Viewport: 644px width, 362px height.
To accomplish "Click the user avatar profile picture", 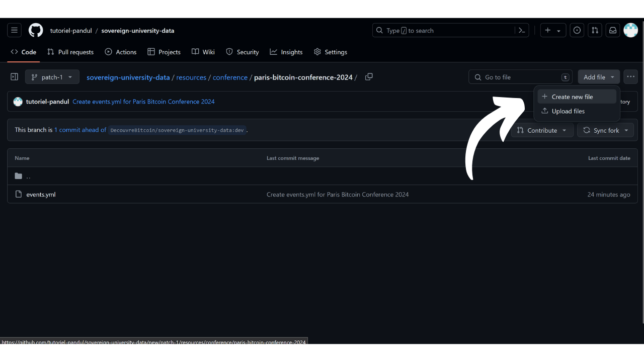I will click(630, 31).
